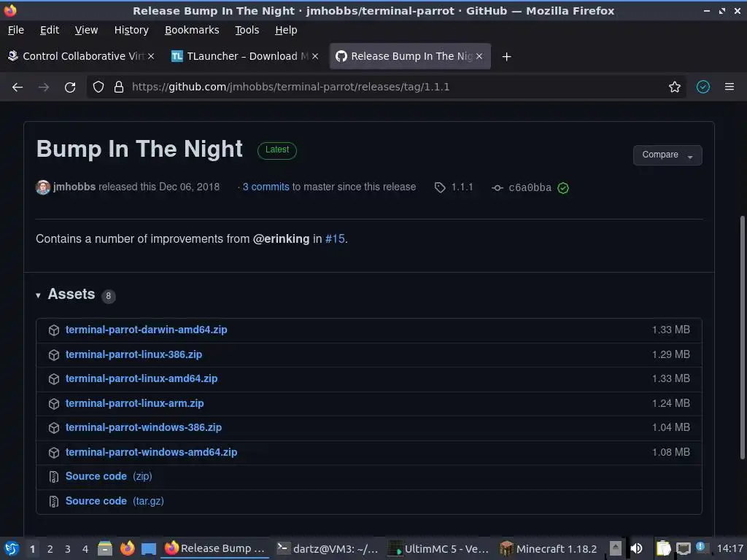The height and width of the screenshot is (560, 747).
Task: Switch to workspace 3
Action: pyautogui.click(x=68, y=549)
